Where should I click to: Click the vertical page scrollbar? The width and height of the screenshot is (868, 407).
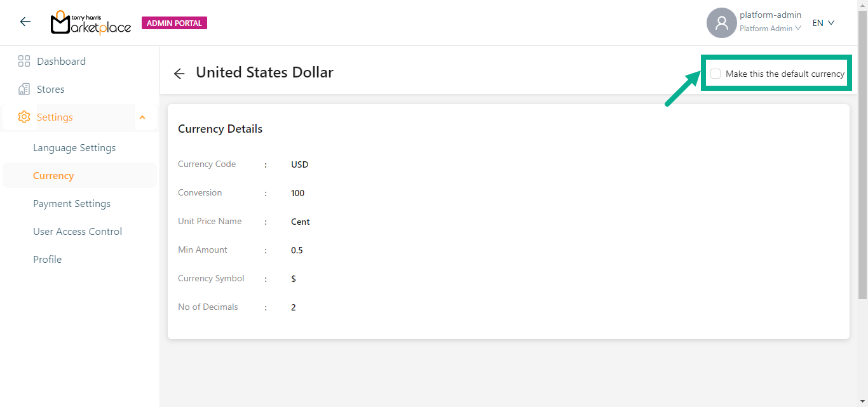pos(862,159)
